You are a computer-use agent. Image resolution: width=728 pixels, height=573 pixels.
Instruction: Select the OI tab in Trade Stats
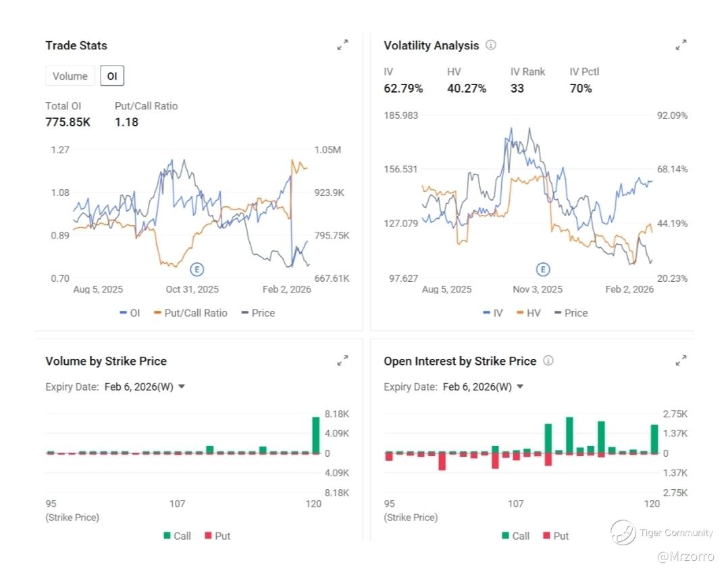pos(112,76)
